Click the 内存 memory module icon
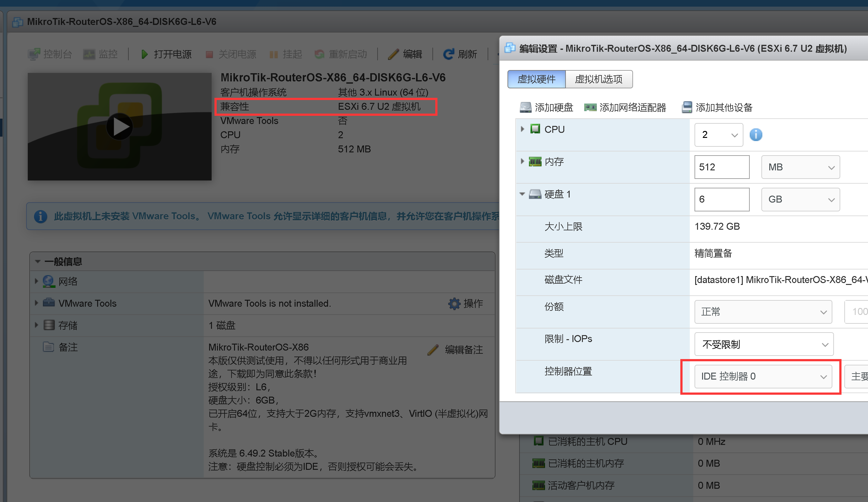The width and height of the screenshot is (868, 502). tap(535, 161)
